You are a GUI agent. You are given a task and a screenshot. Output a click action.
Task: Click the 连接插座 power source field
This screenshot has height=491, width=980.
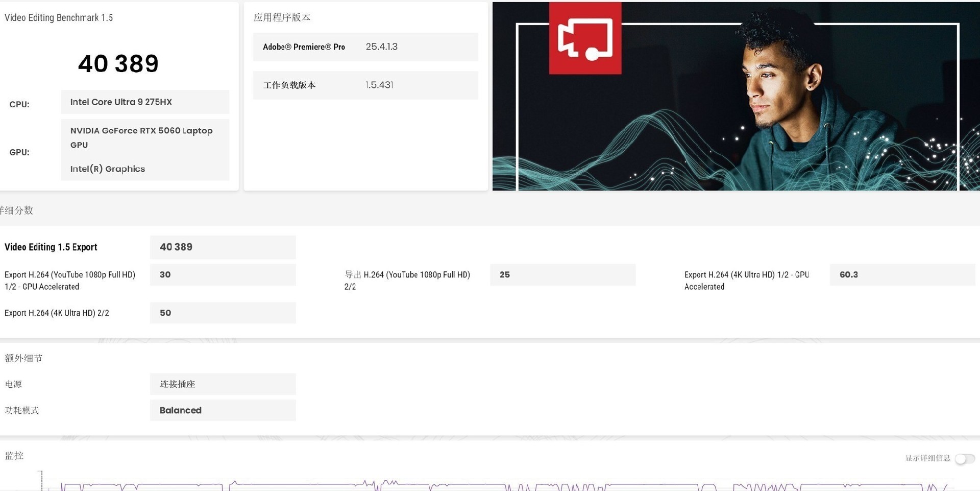[x=223, y=384]
